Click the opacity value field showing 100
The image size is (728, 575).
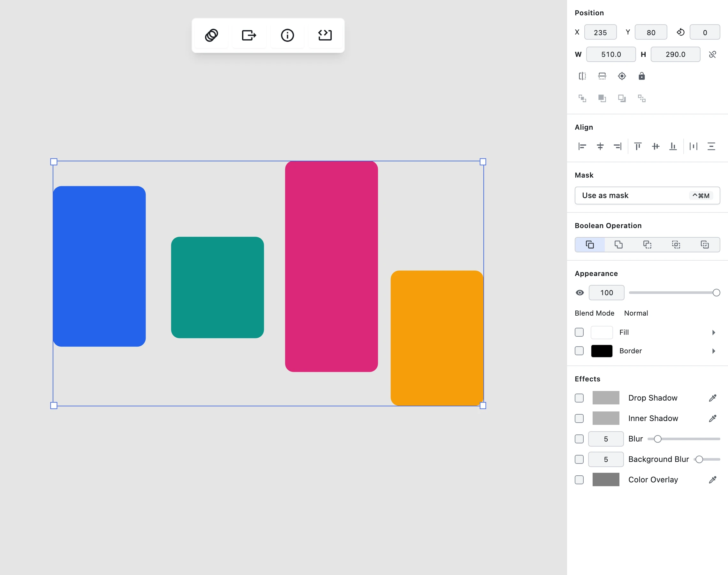pos(607,293)
